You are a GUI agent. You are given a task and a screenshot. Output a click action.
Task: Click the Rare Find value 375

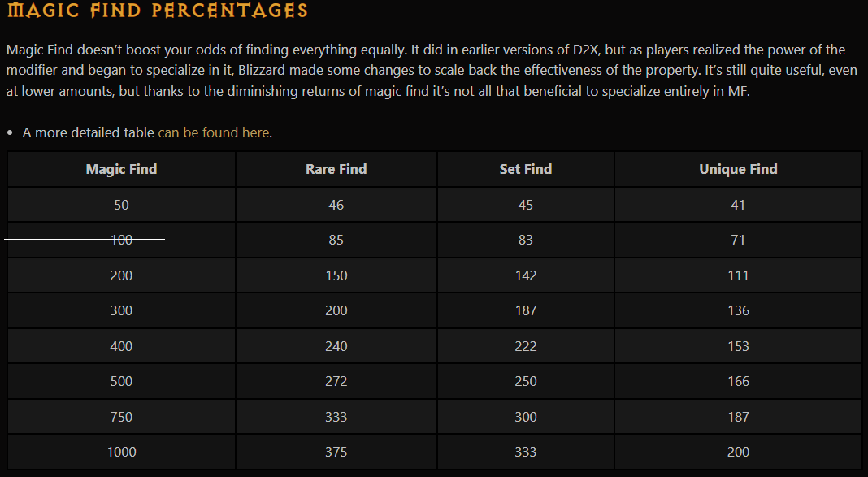[336, 452]
